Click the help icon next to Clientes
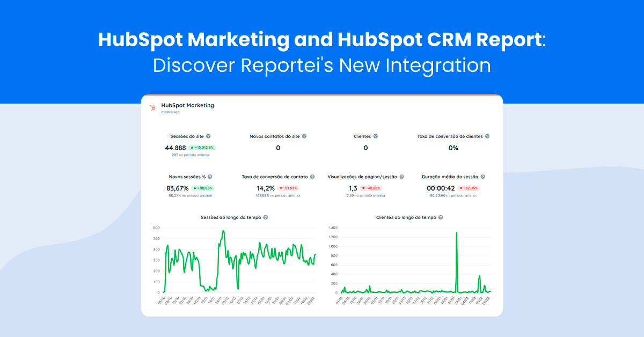The width and height of the screenshot is (644, 337). click(x=375, y=136)
